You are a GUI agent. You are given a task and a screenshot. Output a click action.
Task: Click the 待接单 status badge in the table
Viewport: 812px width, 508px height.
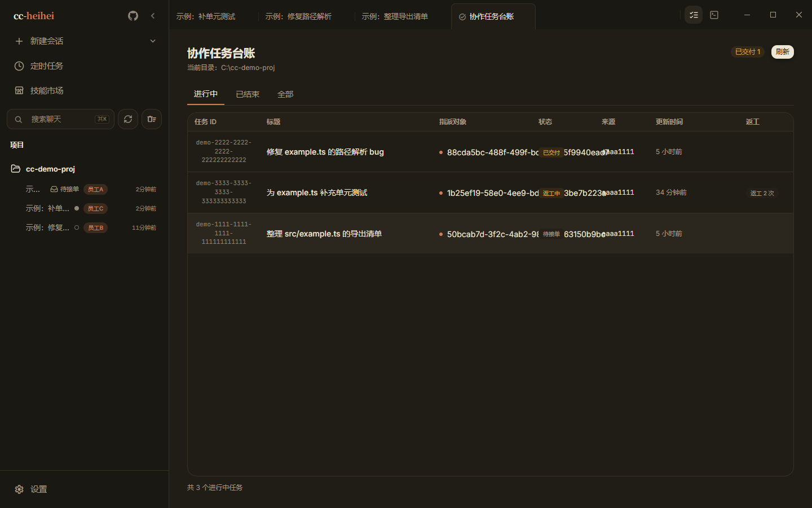[551, 234]
